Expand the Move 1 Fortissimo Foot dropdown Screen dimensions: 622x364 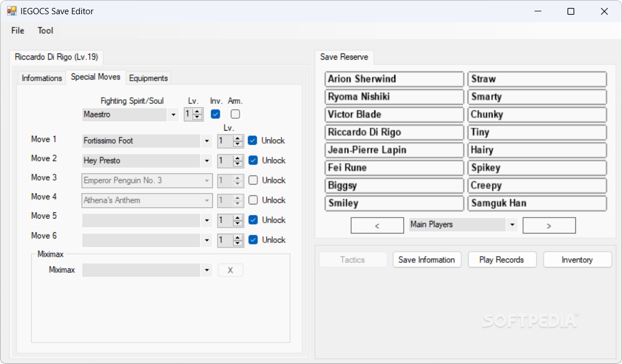207,141
